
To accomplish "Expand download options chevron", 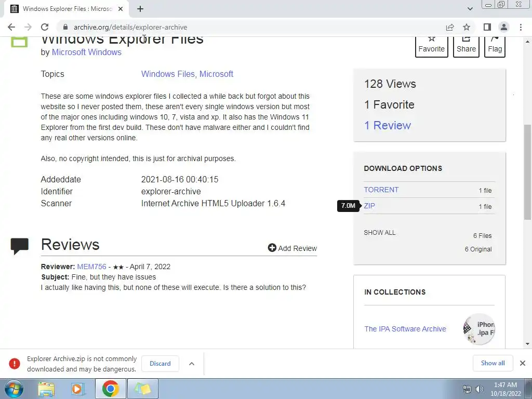I will tap(192, 363).
